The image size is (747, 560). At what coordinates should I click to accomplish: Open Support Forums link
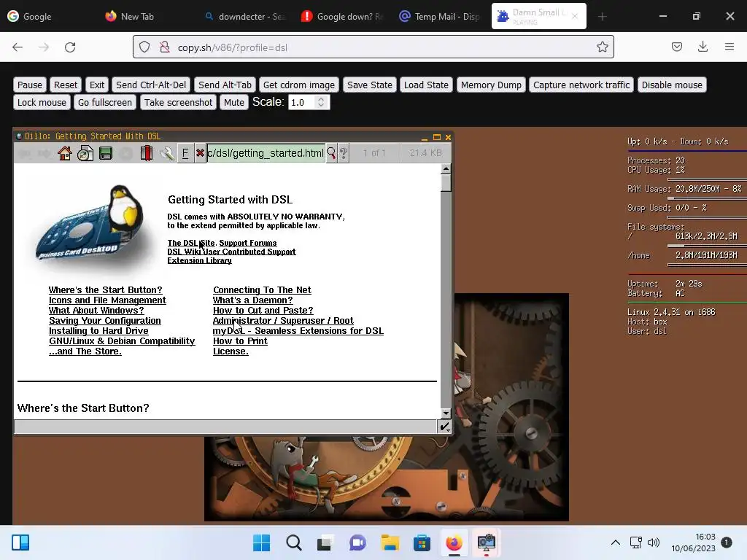(x=248, y=243)
